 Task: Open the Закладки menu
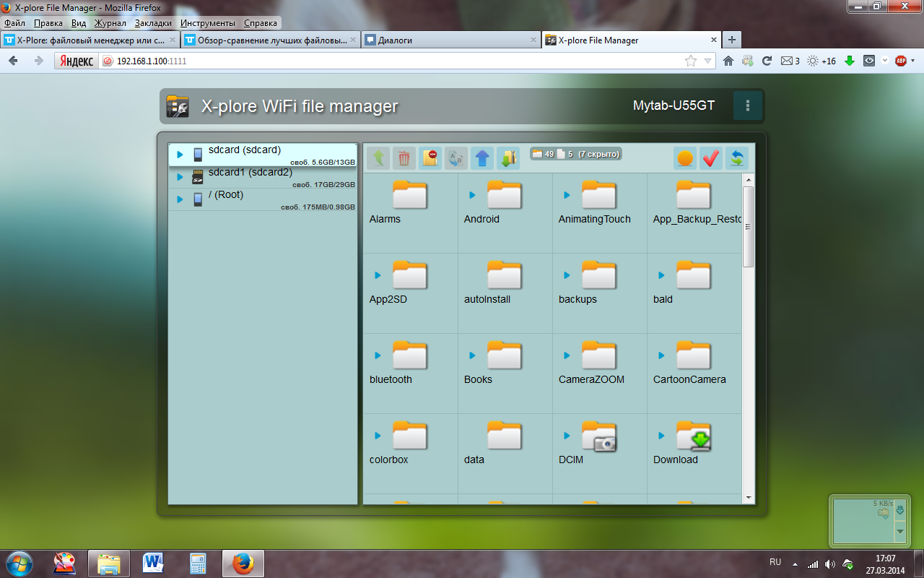[153, 23]
